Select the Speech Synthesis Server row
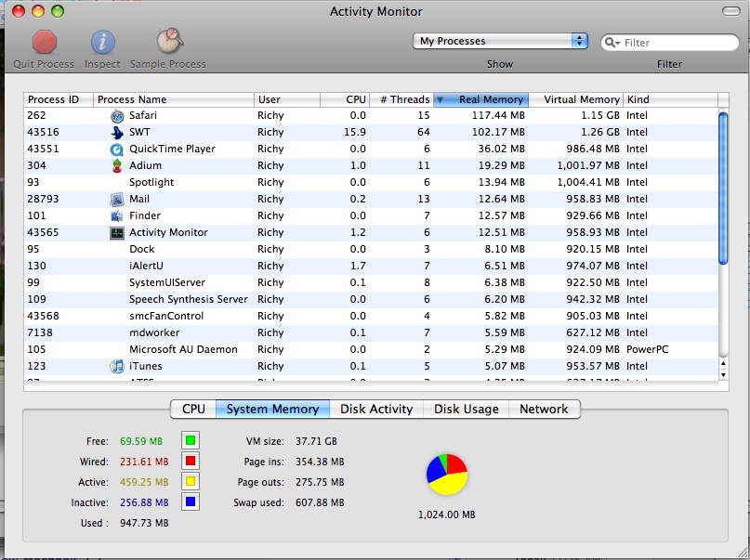 pos(371,300)
